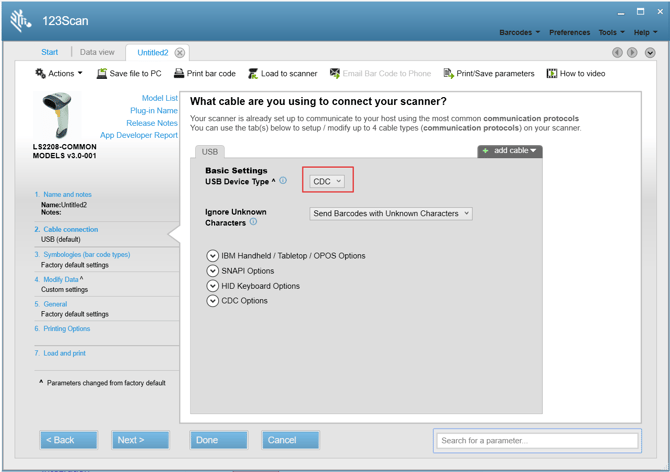Click the add cable button

point(510,151)
